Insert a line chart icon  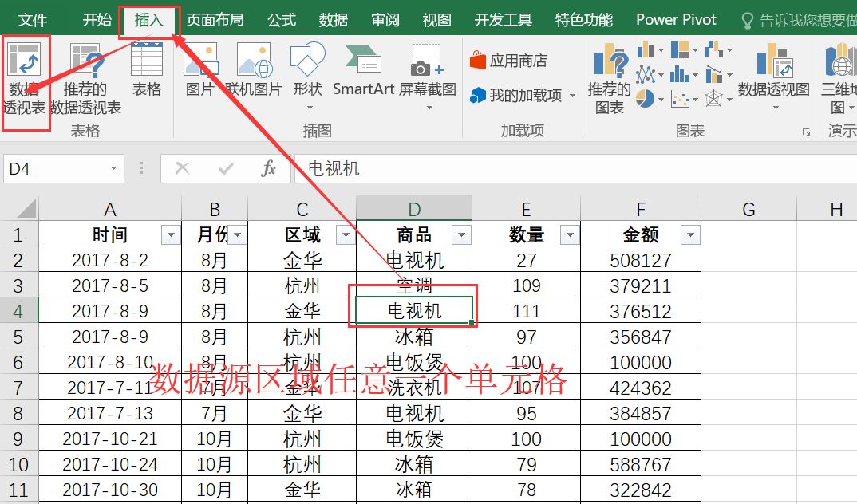646,74
